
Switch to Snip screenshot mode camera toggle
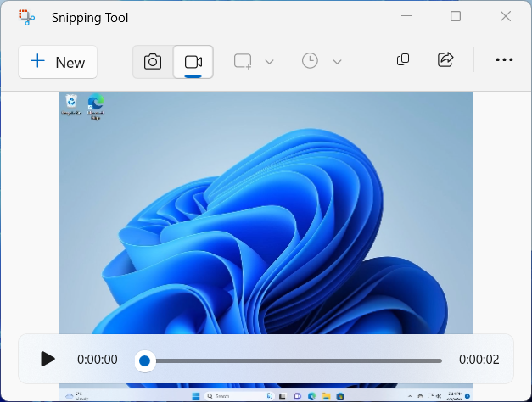(x=153, y=62)
